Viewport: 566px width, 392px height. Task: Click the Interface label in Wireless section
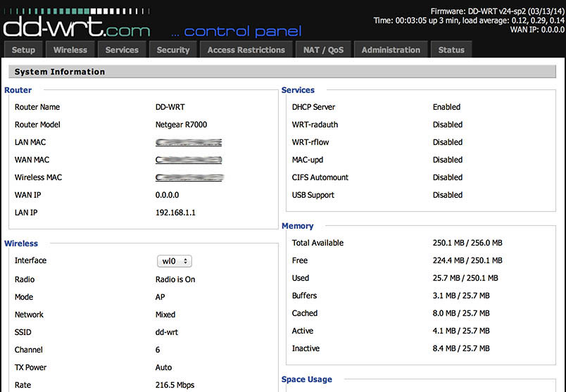coord(30,260)
